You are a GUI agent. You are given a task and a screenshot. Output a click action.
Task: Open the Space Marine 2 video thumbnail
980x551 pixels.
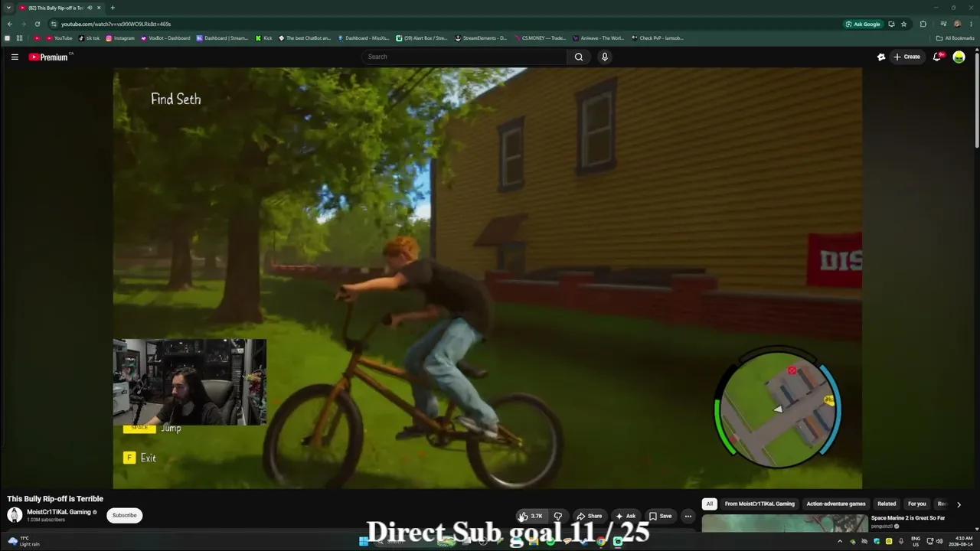[x=785, y=523]
